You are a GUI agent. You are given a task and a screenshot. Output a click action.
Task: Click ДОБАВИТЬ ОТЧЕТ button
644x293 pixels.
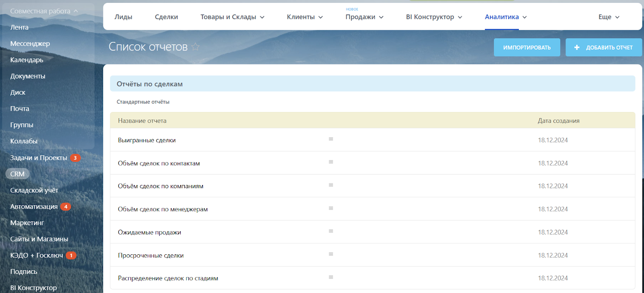tap(604, 48)
